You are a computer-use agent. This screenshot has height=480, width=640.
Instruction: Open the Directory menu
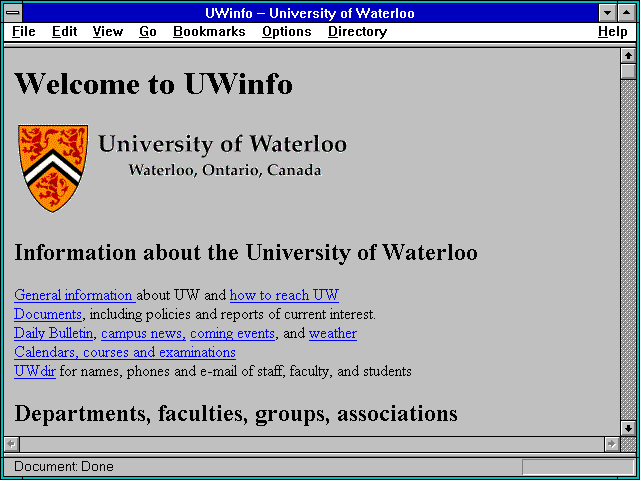[358, 32]
